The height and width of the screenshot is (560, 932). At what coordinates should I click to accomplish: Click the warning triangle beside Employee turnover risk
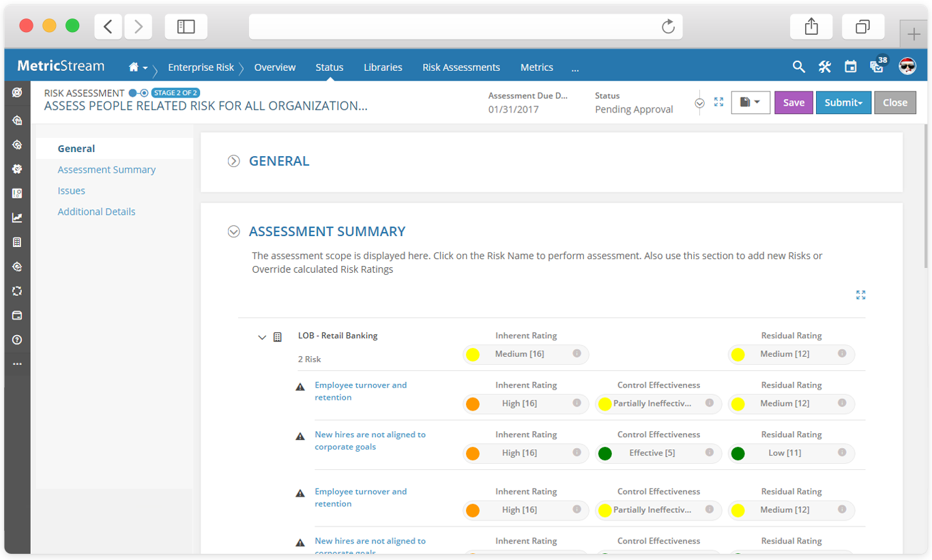click(300, 386)
